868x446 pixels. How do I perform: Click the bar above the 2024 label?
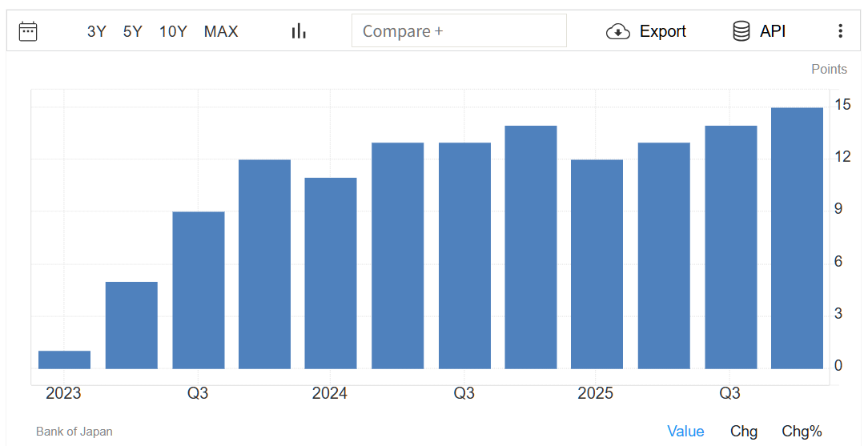[x=331, y=273]
